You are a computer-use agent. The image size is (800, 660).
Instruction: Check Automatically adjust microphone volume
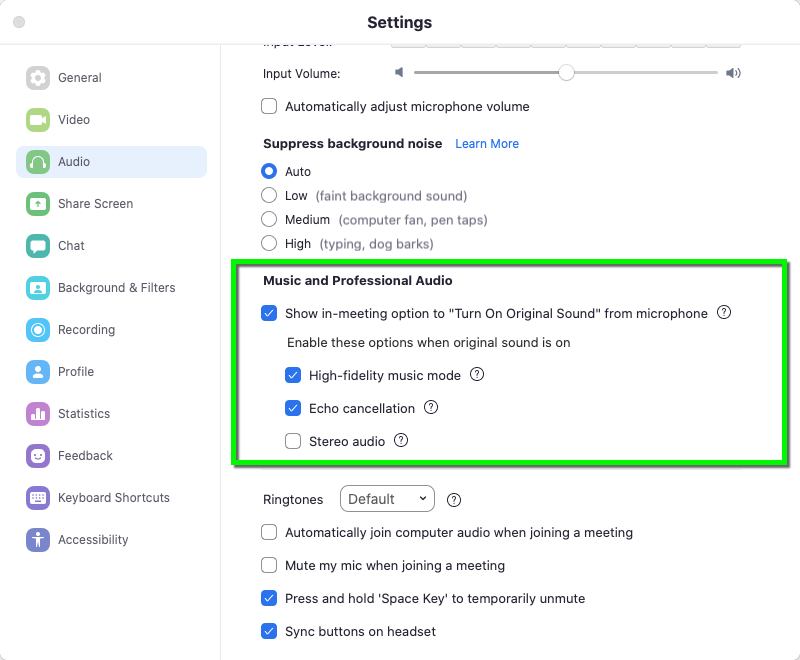pos(269,106)
